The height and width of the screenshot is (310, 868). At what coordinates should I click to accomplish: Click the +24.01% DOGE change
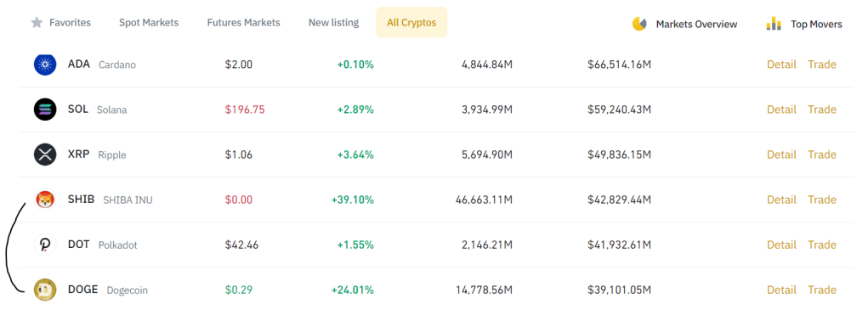353,290
